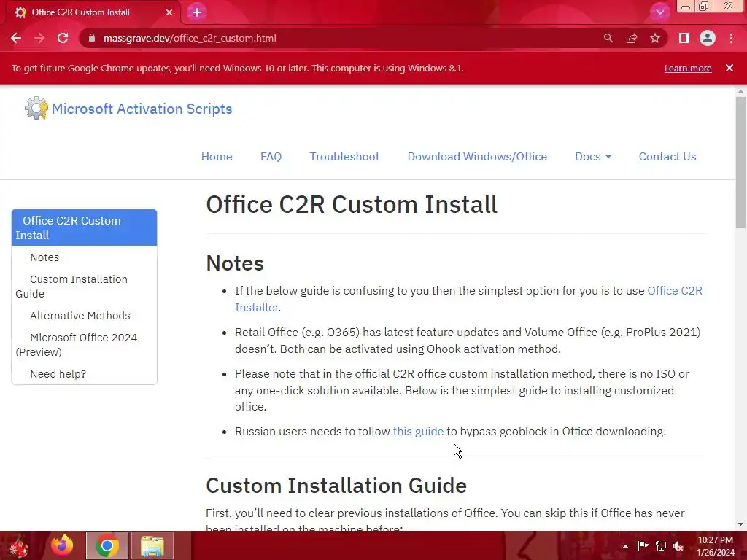Image resolution: width=747 pixels, height=560 pixels.
Task: Go back using the browser back arrow
Action: (16, 38)
